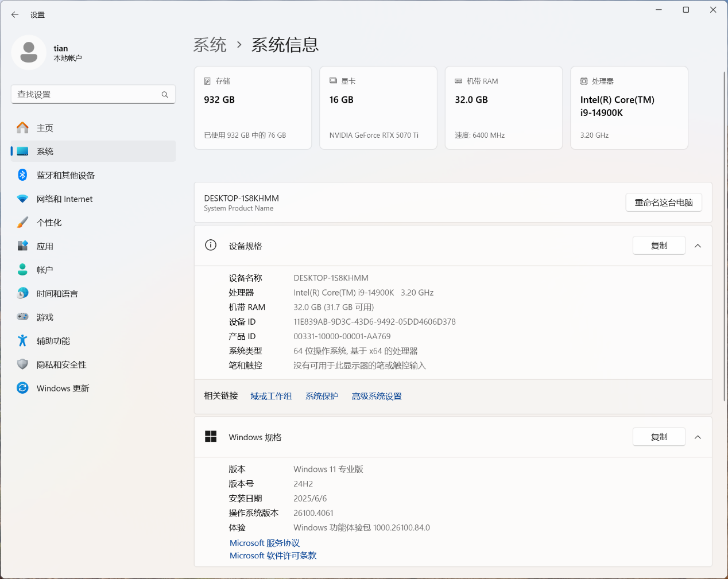Open the 系统保护 link
728x579 pixels.
[322, 396]
